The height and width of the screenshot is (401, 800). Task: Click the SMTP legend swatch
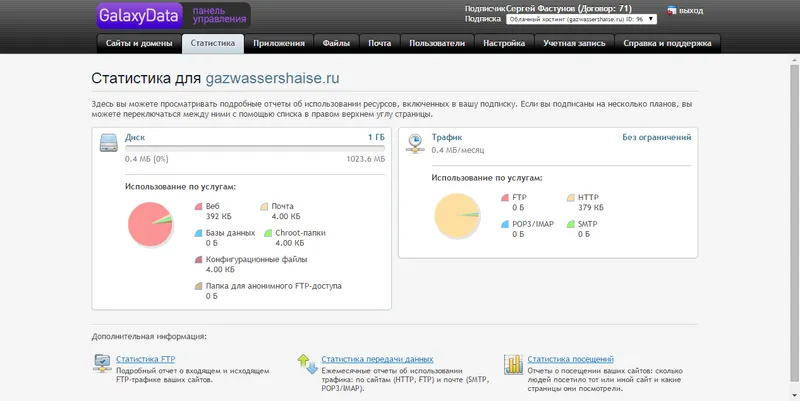click(x=570, y=224)
